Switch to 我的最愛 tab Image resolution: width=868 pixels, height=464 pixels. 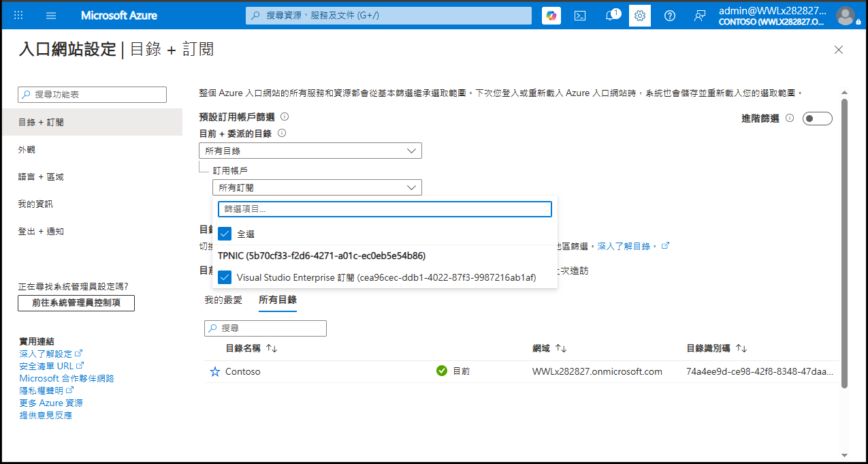pos(223,300)
